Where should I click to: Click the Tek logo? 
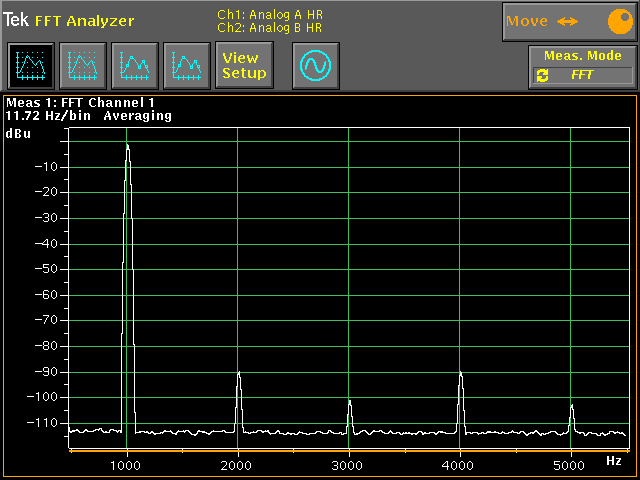(x=16, y=21)
